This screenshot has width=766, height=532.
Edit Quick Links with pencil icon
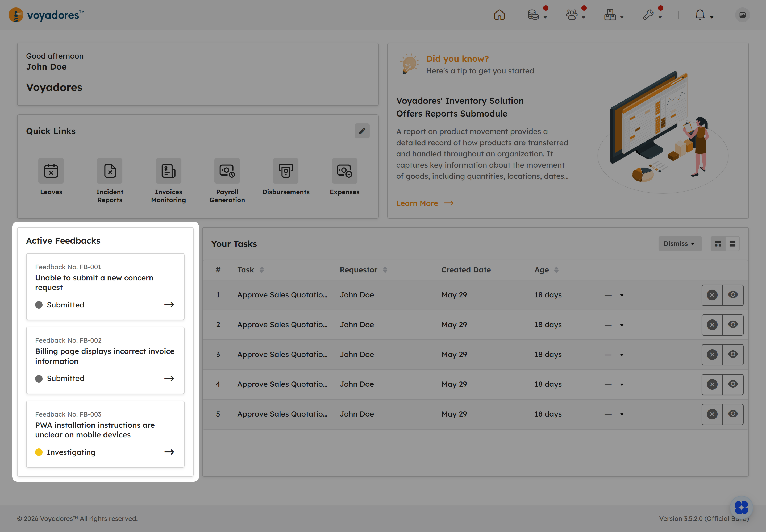(362, 131)
